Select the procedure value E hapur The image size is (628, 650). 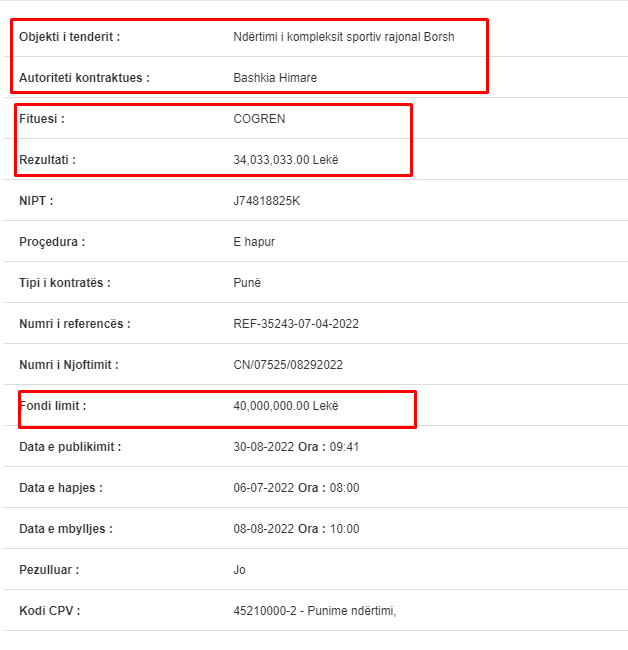point(254,242)
